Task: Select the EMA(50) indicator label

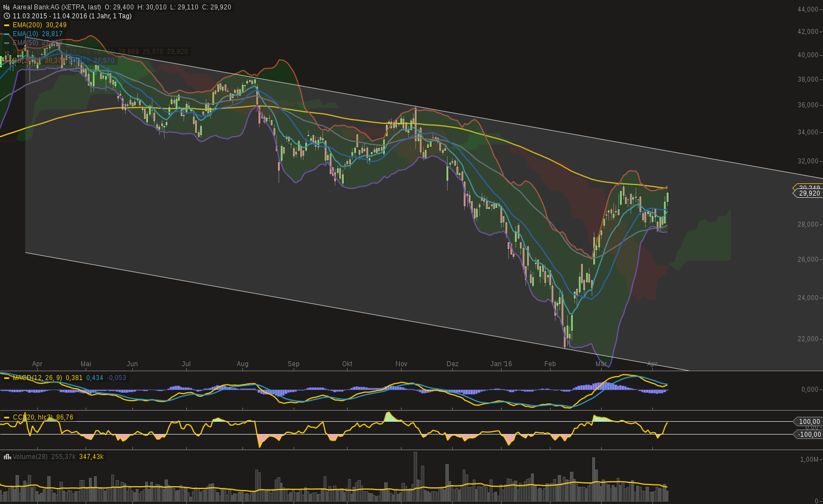Action: (26, 43)
